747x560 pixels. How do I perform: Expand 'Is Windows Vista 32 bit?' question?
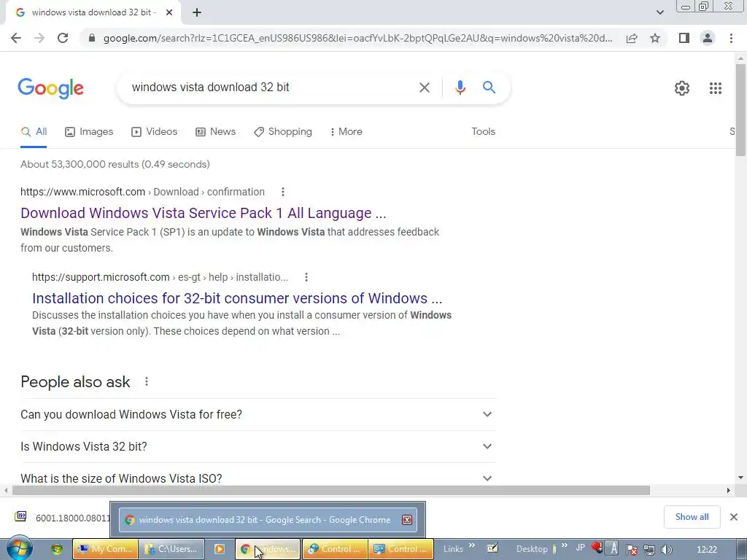point(258,447)
